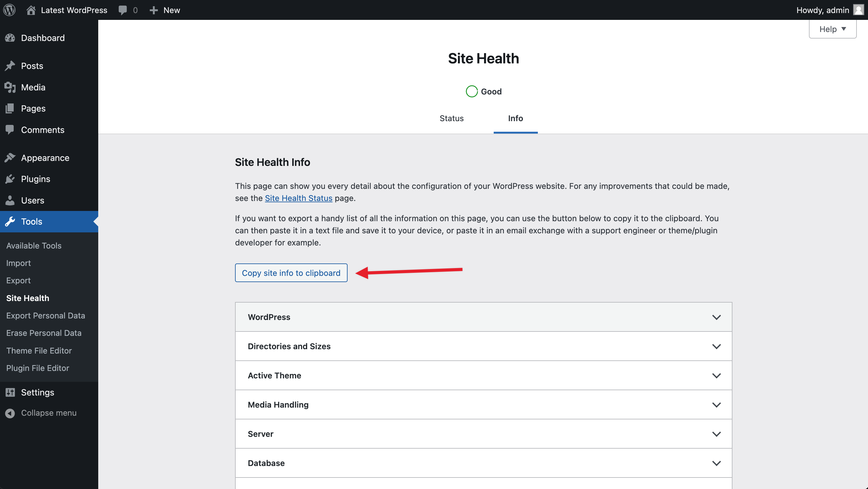Open the Help dropdown
The image size is (868, 489).
coord(832,29)
